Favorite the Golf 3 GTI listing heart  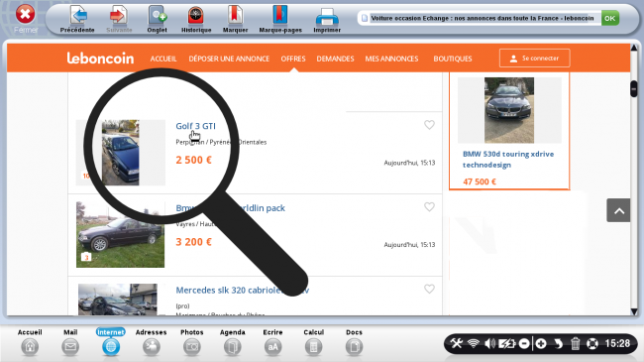click(429, 125)
